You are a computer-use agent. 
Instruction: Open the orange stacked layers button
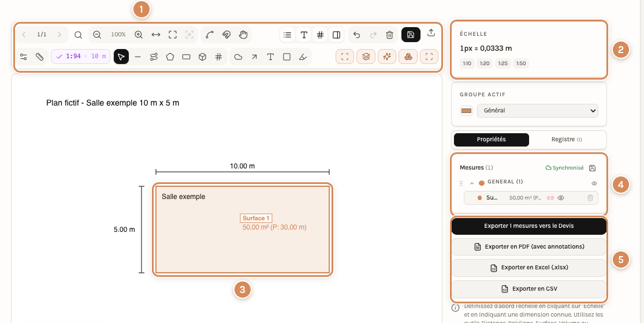(x=366, y=57)
